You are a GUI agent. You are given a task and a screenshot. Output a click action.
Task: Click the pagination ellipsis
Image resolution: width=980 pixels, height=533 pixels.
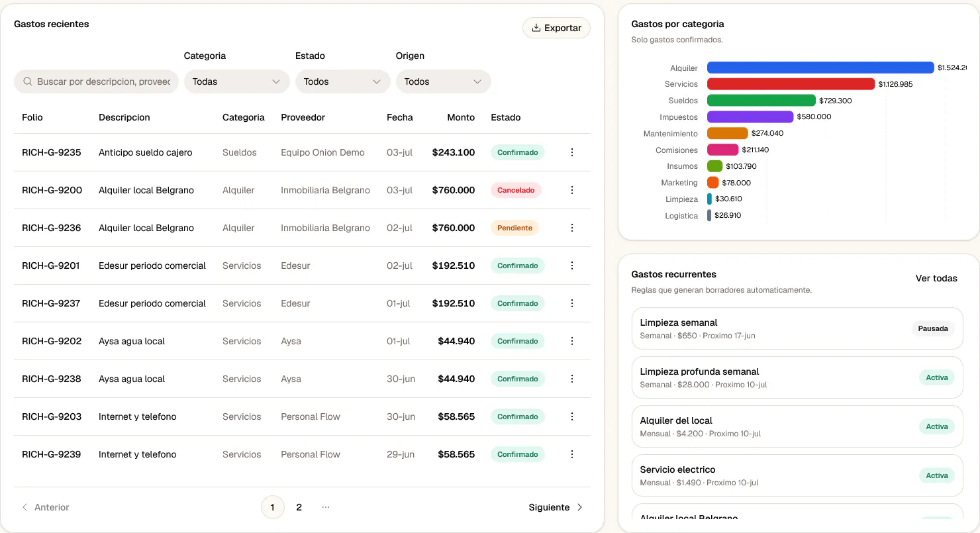(326, 507)
